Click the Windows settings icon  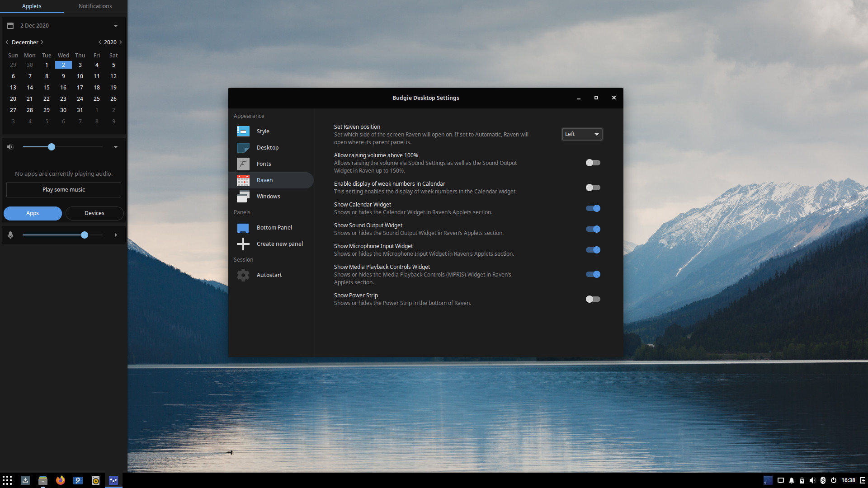pos(243,196)
